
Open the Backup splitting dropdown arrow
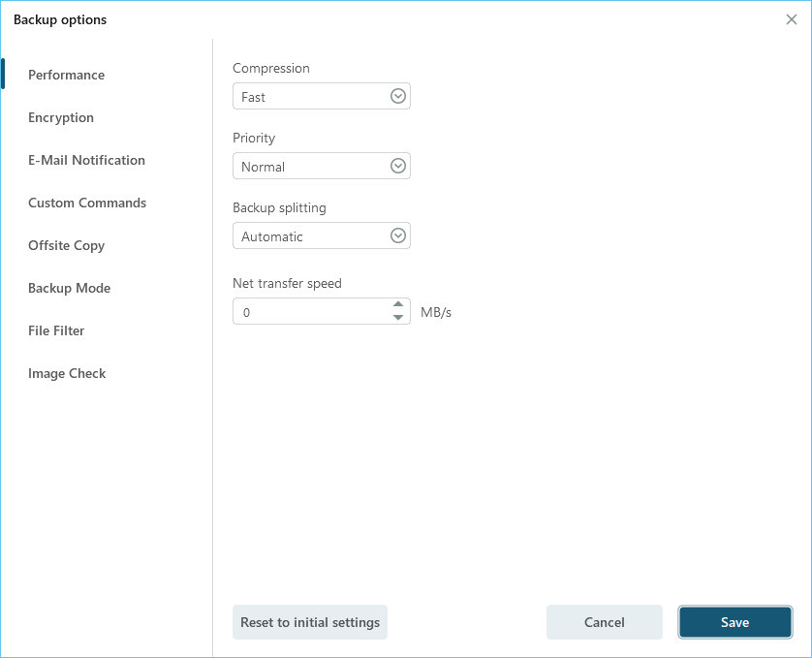pos(397,235)
